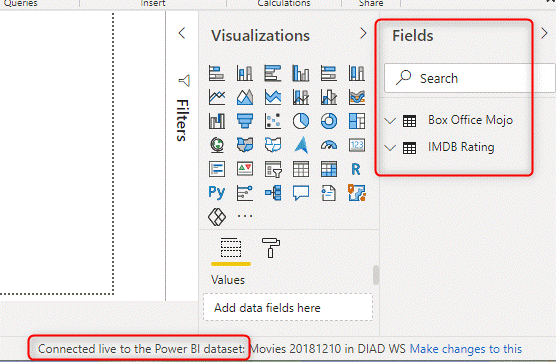Select the Box Office Mojo table name
556x362 pixels.
pyautogui.click(x=470, y=120)
